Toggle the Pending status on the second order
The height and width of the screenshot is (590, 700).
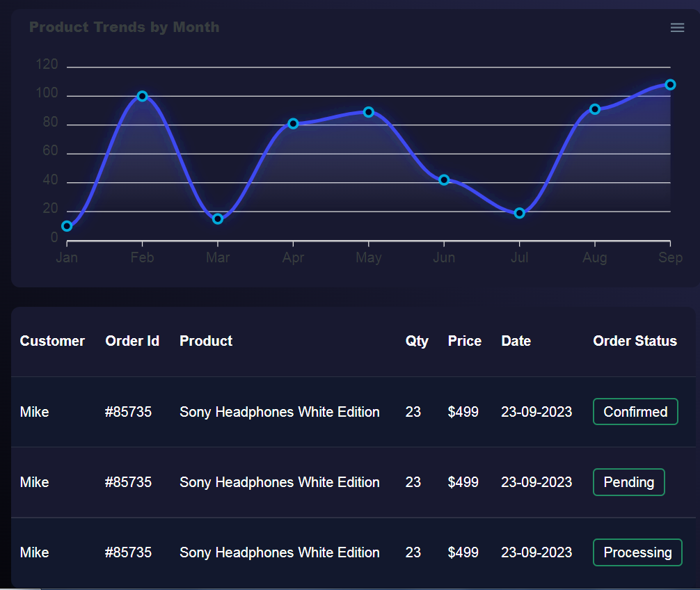[x=628, y=481]
